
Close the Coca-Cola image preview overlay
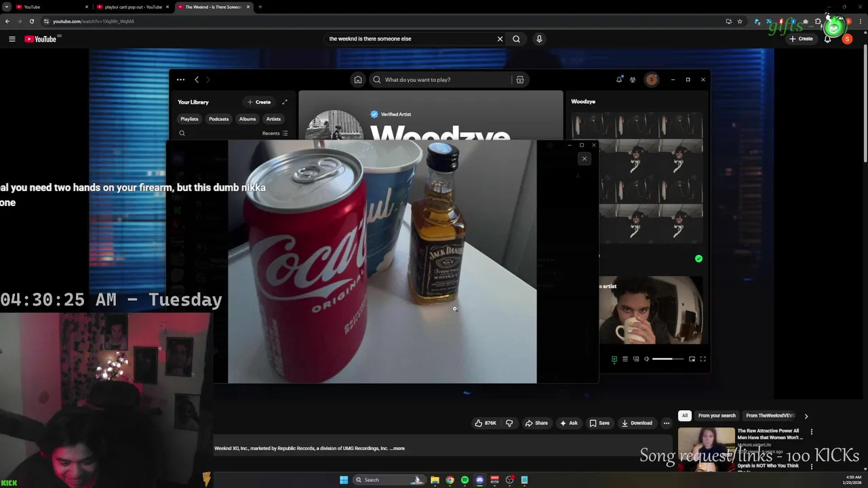585,159
